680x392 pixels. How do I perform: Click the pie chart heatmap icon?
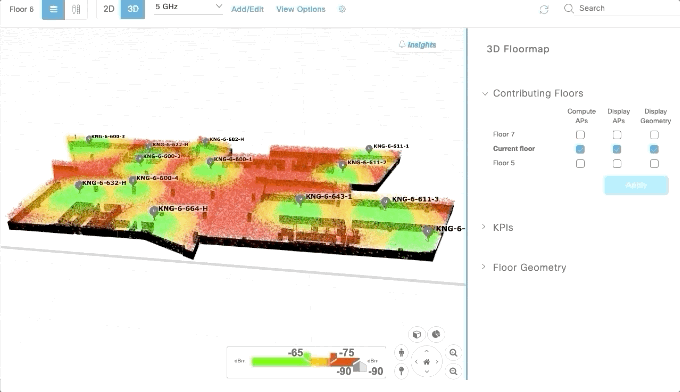436,334
